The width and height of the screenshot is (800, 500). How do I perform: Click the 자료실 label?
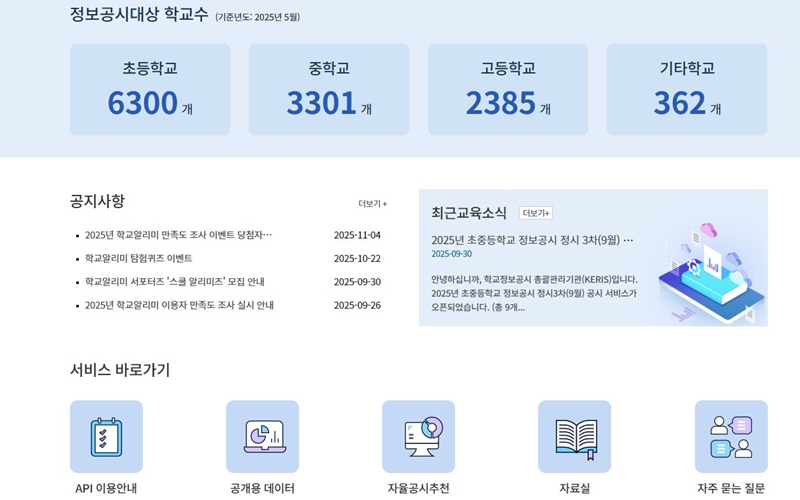tap(574, 488)
